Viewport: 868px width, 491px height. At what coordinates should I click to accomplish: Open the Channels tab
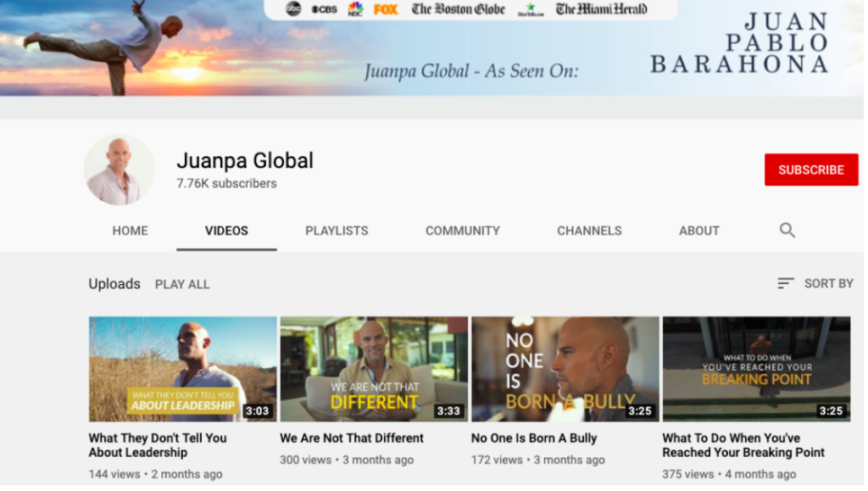(589, 231)
